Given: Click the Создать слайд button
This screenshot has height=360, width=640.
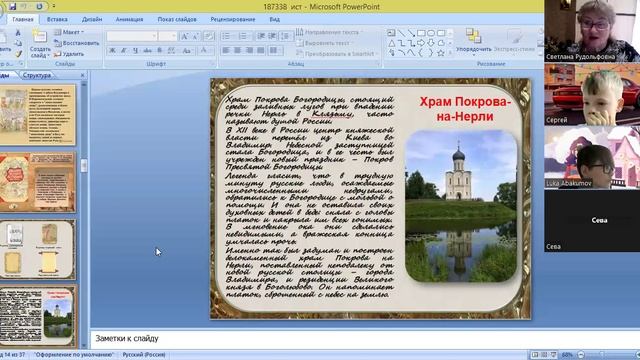Looking at the screenshot, I should click(40, 44).
